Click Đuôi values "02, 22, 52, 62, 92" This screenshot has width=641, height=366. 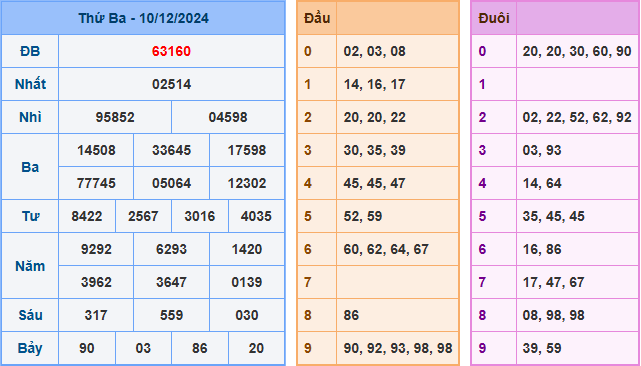pos(577,117)
